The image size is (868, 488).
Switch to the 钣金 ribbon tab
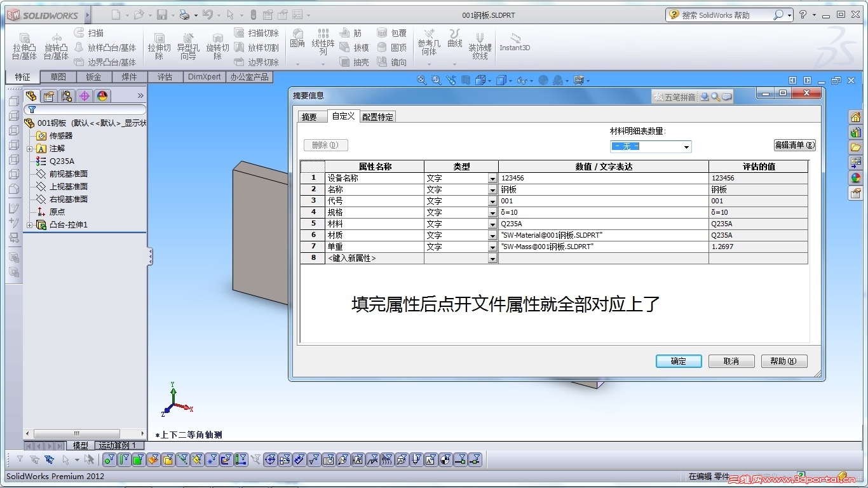(94, 77)
